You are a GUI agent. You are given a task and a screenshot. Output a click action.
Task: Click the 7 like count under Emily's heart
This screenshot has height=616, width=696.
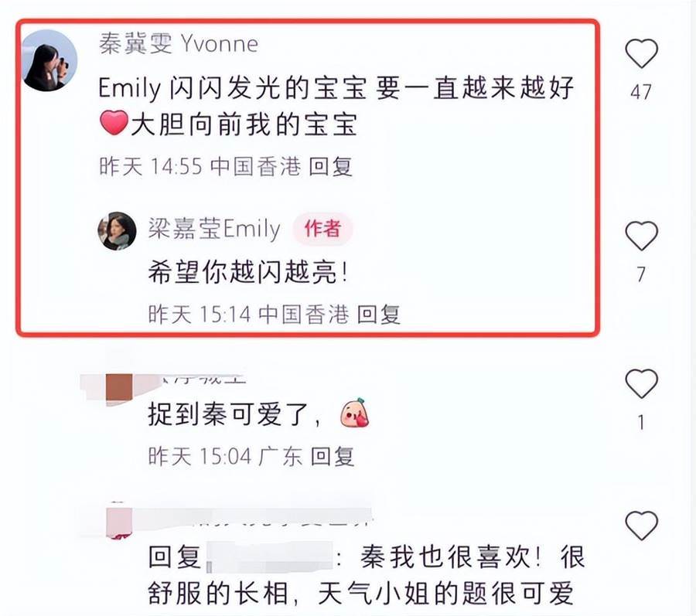tap(641, 274)
